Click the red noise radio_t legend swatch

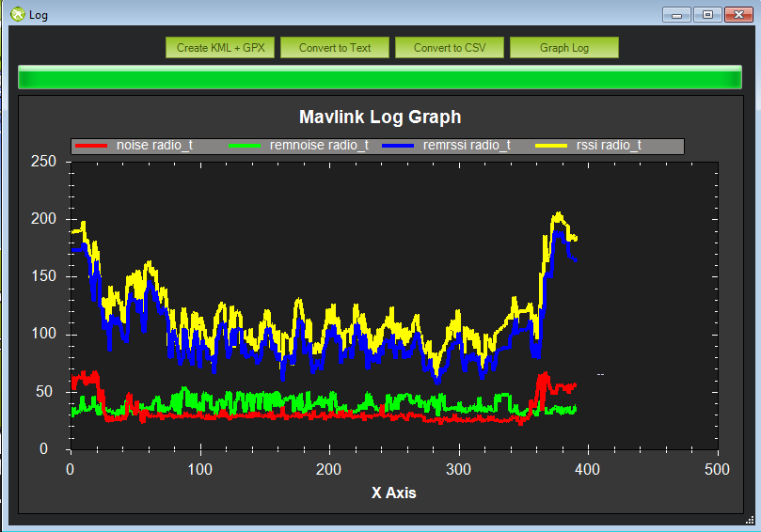[x=91, y=146]
